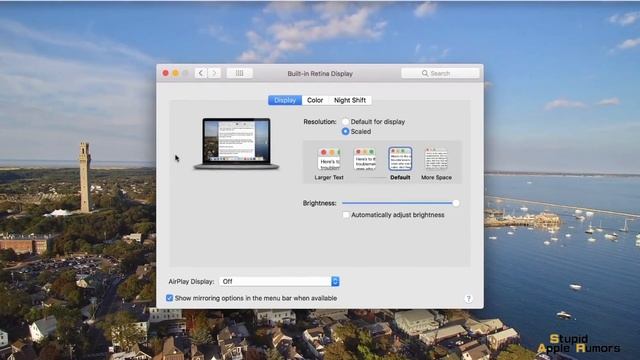The width and height of the screenshot is (640, 360).
Task: Open the Night Shift tab
Action: (x=350, y=100)
